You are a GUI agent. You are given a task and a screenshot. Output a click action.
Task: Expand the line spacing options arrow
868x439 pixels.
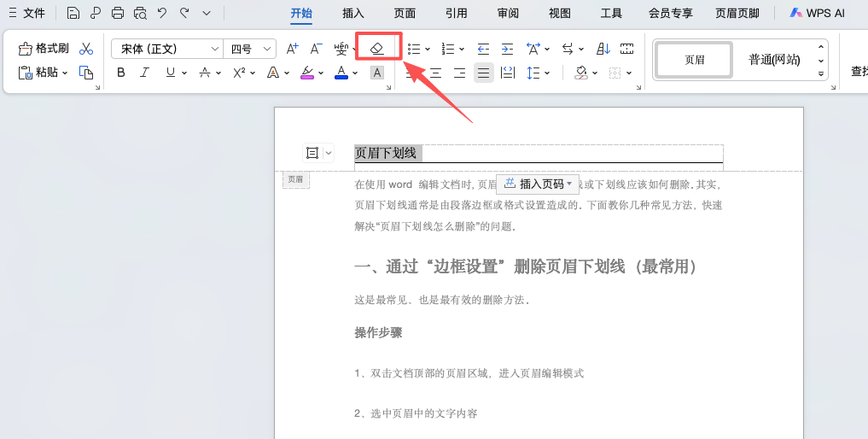point(547,73)
